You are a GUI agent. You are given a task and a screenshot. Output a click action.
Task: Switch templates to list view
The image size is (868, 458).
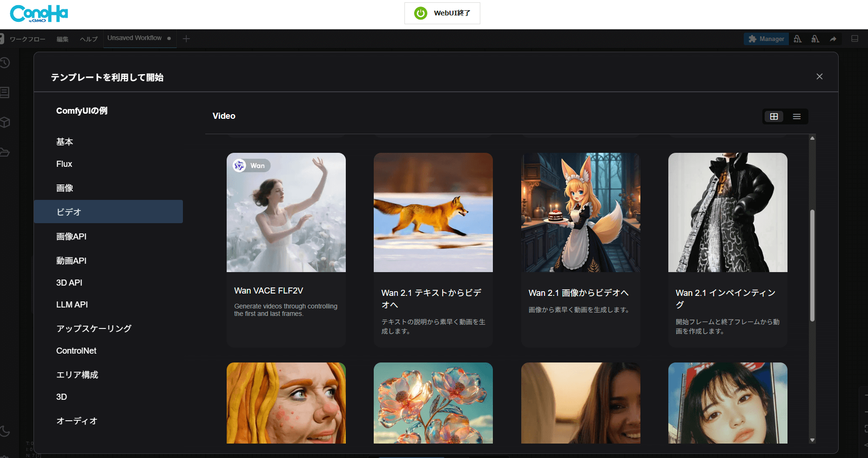[x=797, y=116]
